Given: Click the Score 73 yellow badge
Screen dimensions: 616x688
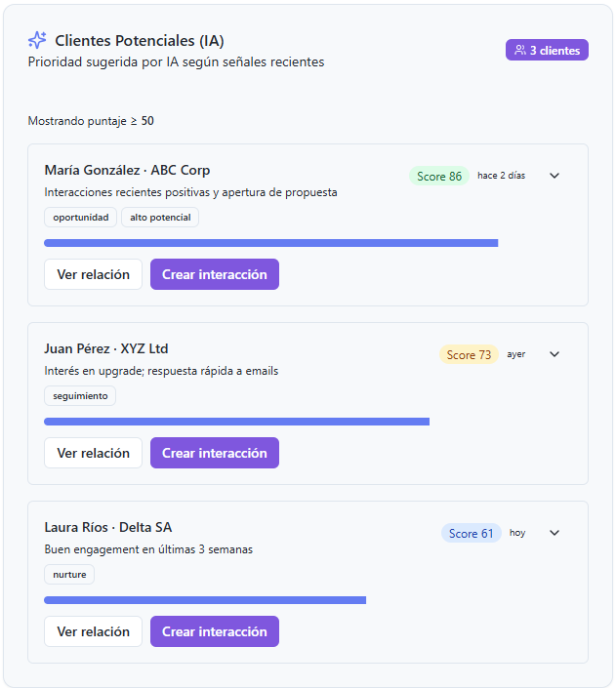Looking at the screenshot, I should (469, 355).
